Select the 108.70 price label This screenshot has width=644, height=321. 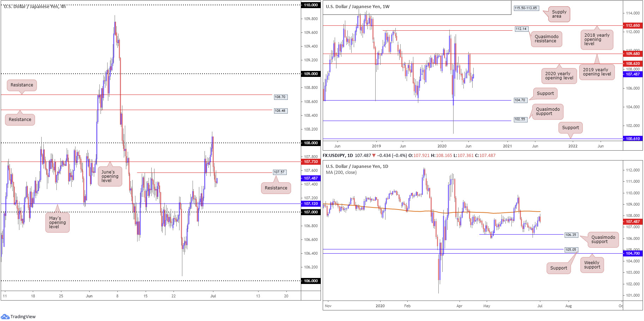280,97
